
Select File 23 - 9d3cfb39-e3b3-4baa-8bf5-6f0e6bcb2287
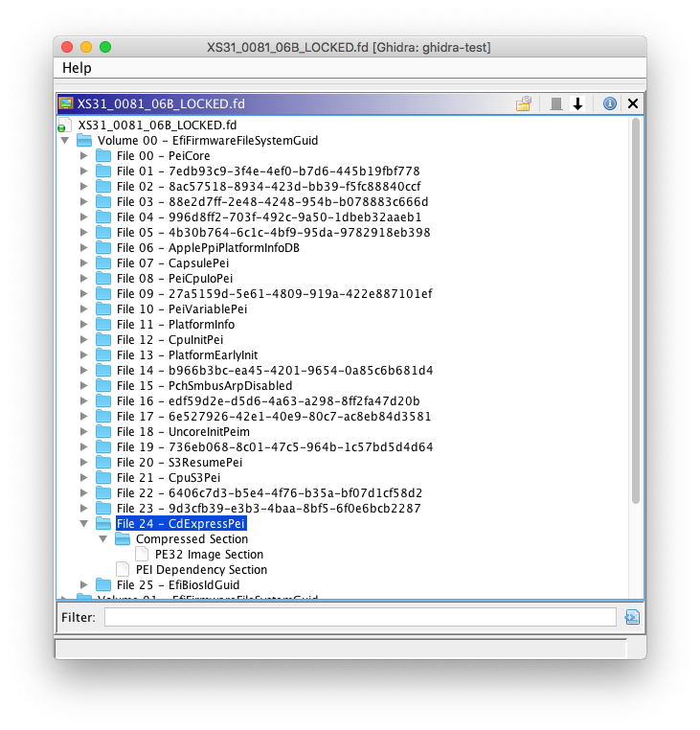pos(268,509)
